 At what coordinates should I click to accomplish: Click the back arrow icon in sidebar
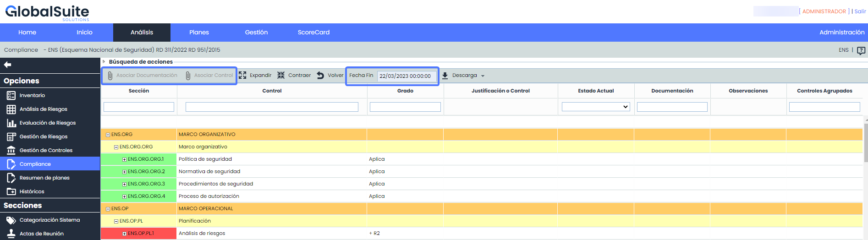pos(7,65)
